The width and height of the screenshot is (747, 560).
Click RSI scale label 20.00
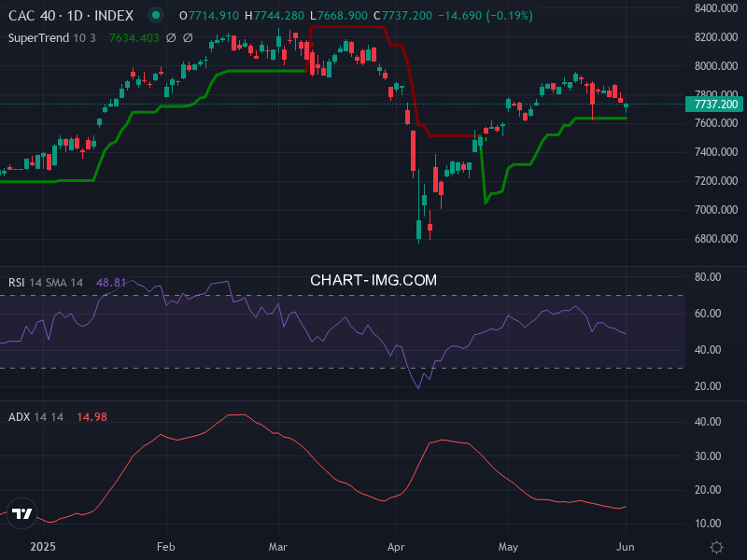pyautogui.click(x=708, y=386)
